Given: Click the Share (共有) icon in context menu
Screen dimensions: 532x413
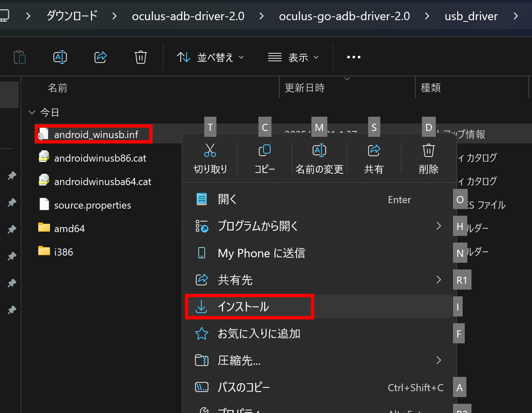Looking at the screenshot, I should click(x=374, y=151).
